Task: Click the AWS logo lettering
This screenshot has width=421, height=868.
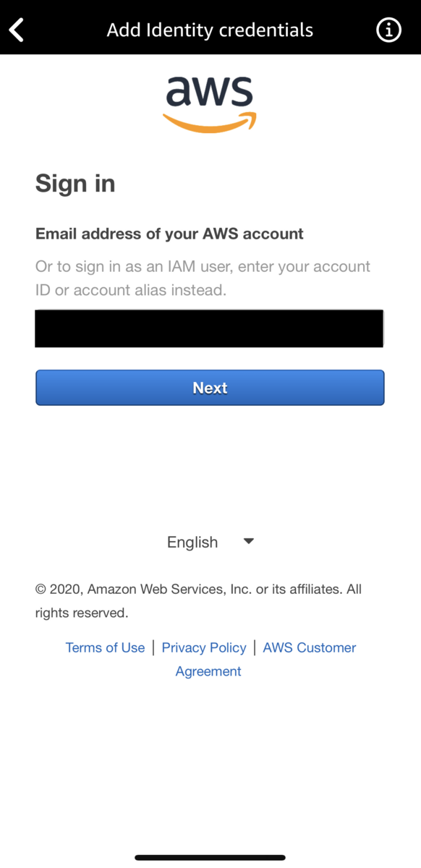Action: point(210,93)
